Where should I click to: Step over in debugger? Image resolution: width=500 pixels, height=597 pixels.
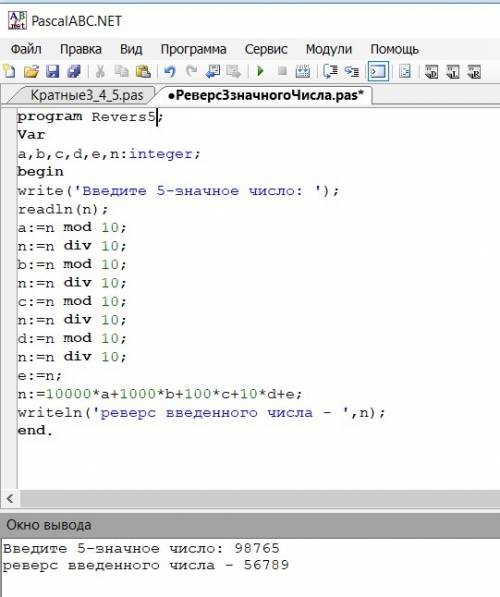330,72
